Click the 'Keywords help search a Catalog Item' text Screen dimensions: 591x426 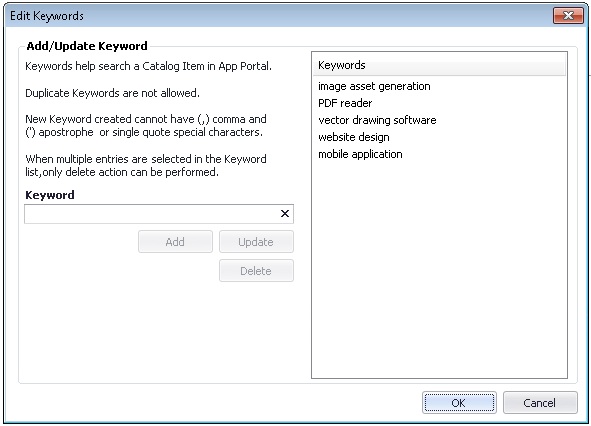tap(148, 66)
